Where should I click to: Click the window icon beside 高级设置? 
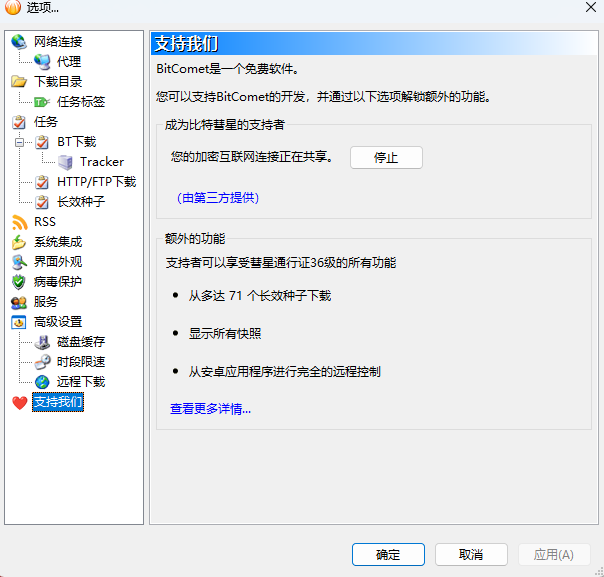[18, 322]
